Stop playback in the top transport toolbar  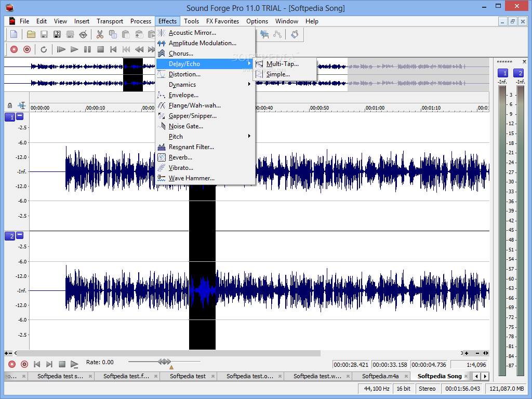coord(100,49)
